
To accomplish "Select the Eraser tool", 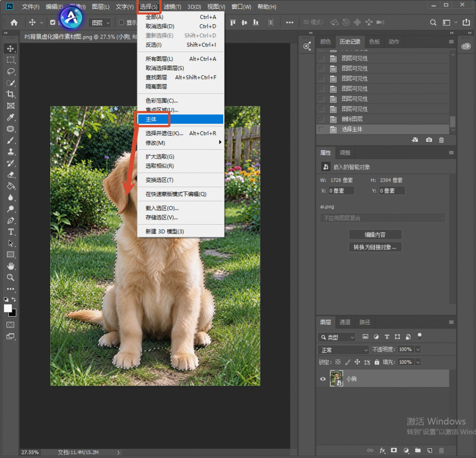I will pyautogui.click(x=11, y=175).
